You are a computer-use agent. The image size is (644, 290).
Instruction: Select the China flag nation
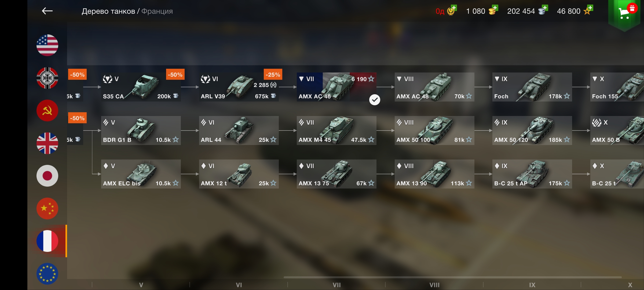47,208
